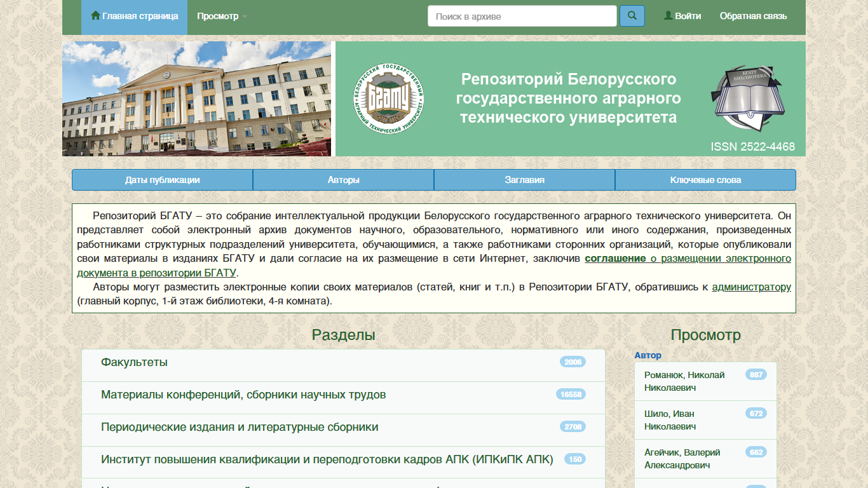Follow the администратору link

click(x=752, y=287)
